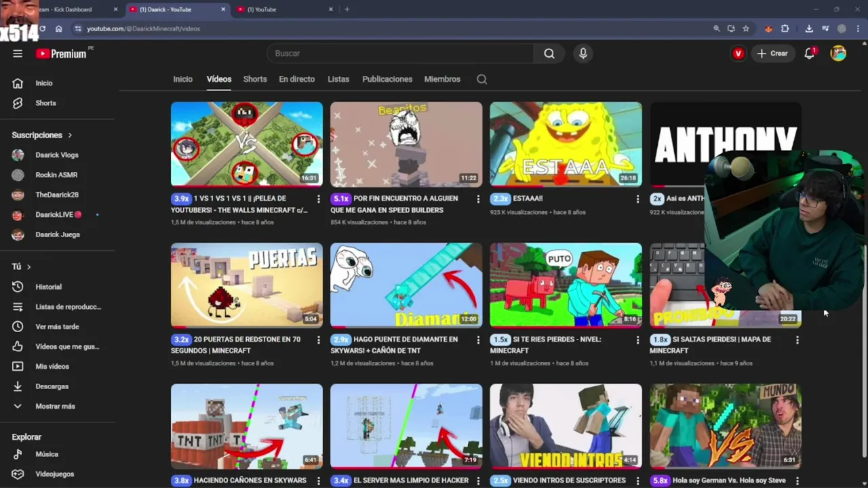Image resolution: width=868 pixels, height=488 pixels.
Task: Open Hola soy German vs Steve thumbnail
Action: tap(726, 426)
